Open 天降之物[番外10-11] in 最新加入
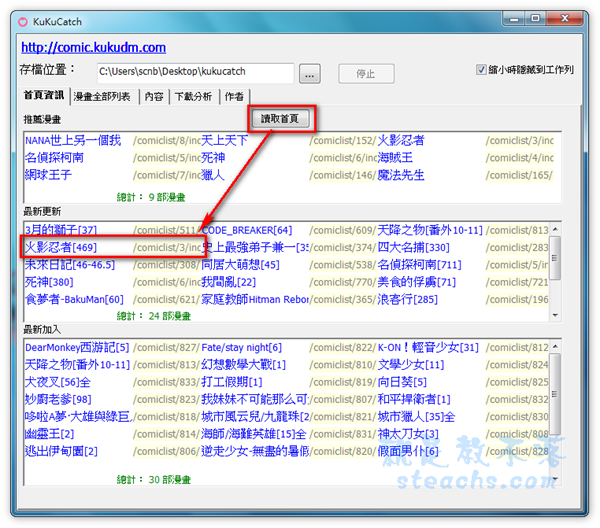This screenshot has height=528, width=600. pyautogui.click(x=78, y=365)
